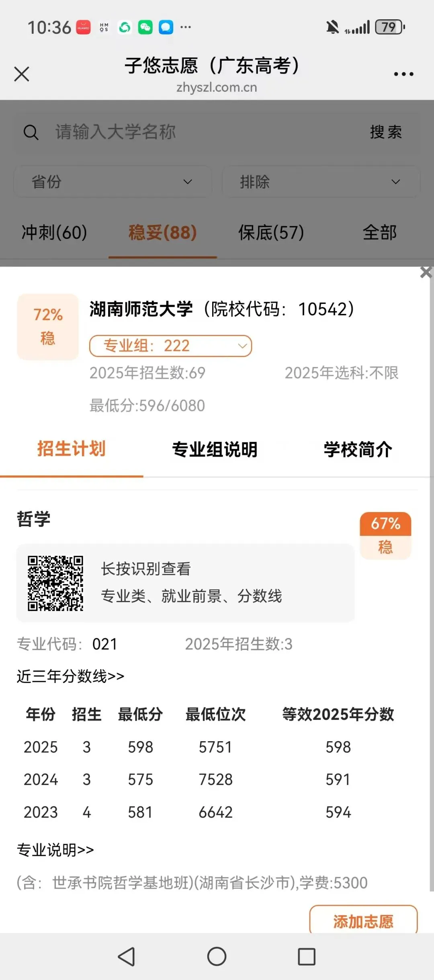The height and width of the screenshot is (980, 434).
Task: Tap the 67% 稳 probability badge
Action: pos(385,535)
